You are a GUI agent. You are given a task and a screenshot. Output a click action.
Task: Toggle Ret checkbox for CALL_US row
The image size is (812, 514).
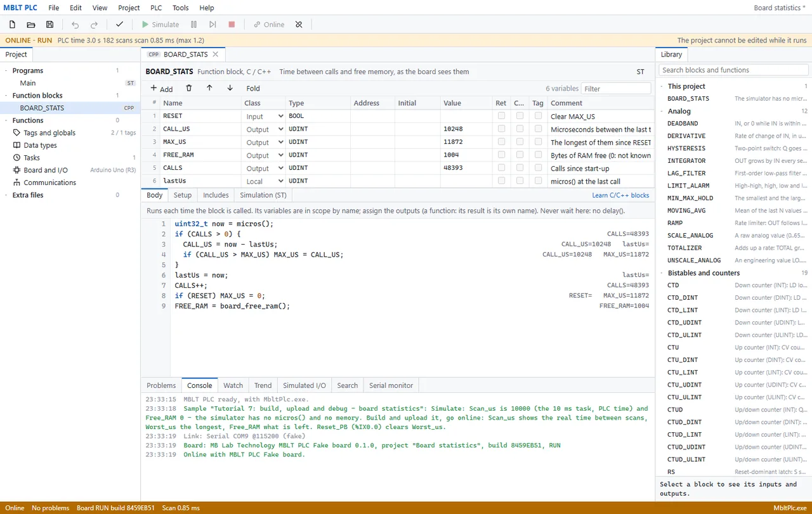pyautogui.click(x=501, y=129)
